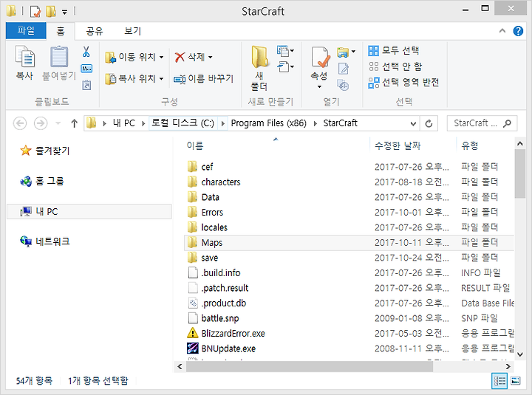Click 내 PC in the address bar
Screen dimensions: 532x395
coord(124,123)
